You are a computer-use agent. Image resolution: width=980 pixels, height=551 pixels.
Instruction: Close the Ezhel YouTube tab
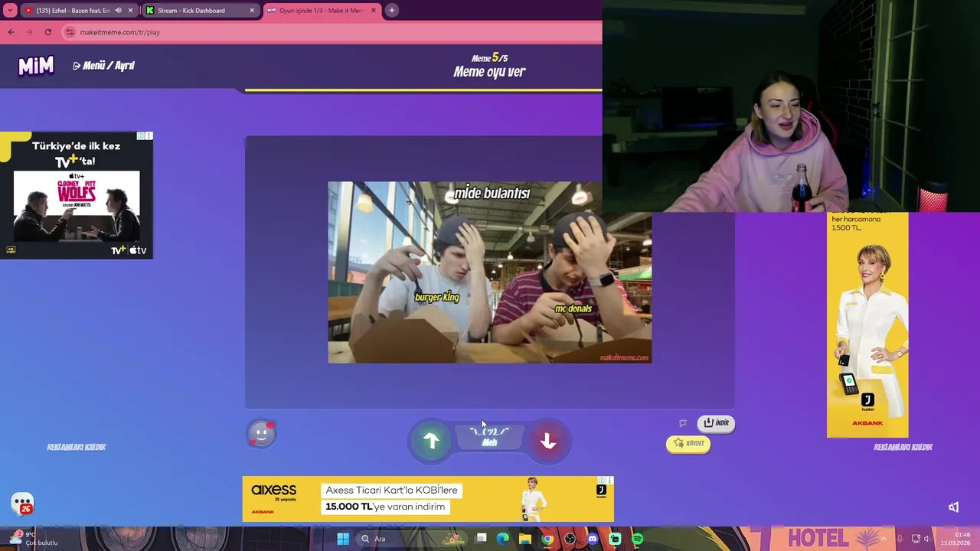[130, 11]
